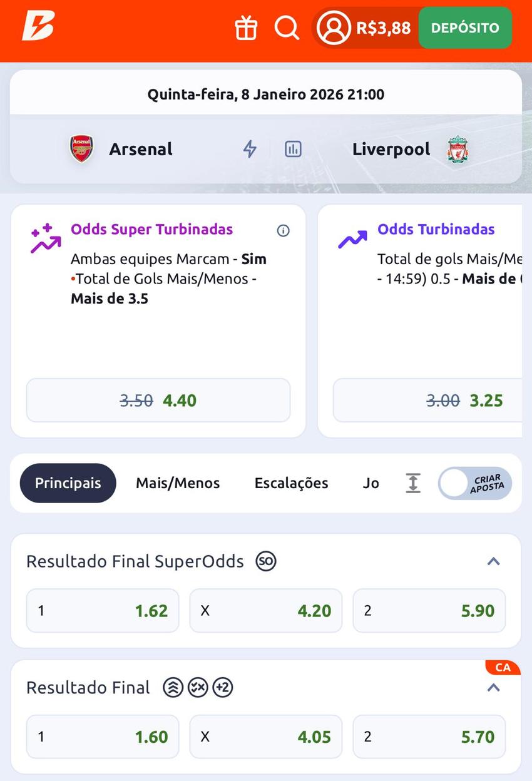Open the Principais markets tab
Image resolution: width=532 pixels, height=781 pixels.
[68, 483]
